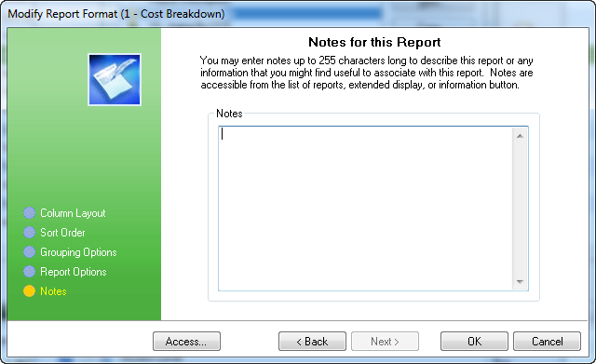Click the Notes scrollbar track
Viewport: 596px width, 364px height.
(x=520, y=209)
